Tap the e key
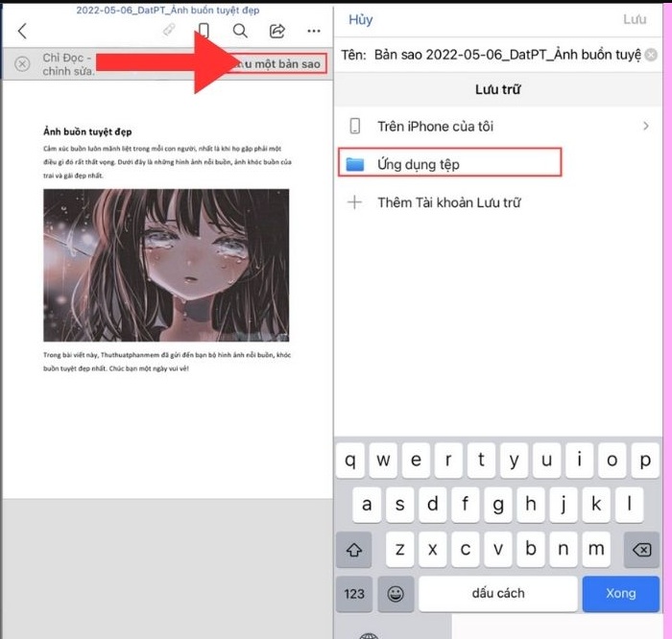 pyautogui.click(x=416, y=461)
